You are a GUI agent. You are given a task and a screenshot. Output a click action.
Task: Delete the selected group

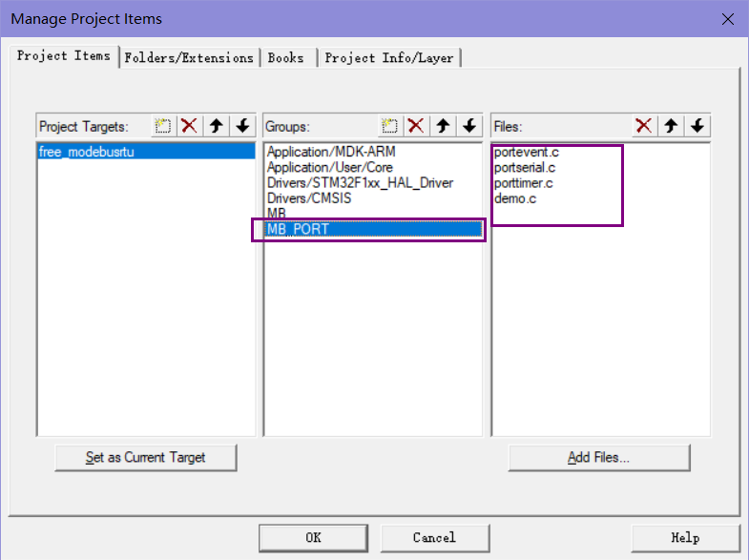coord(416,126)
